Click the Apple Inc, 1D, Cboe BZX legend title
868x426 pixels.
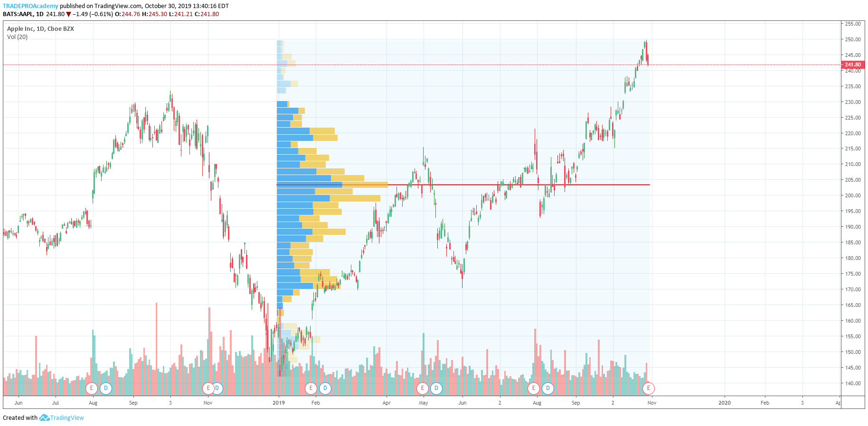[x=40, y=29]
